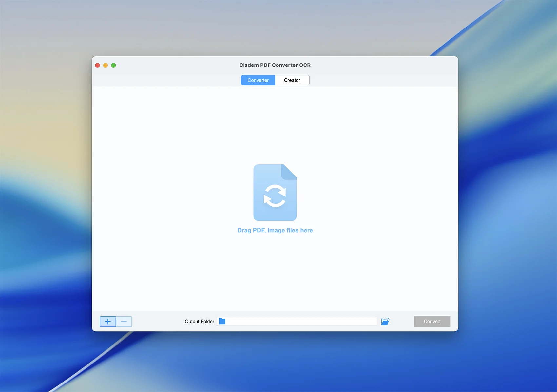Screen dimensions: 557x392
Task: Minimize the window using the yellow button
Action: [106, 65]
